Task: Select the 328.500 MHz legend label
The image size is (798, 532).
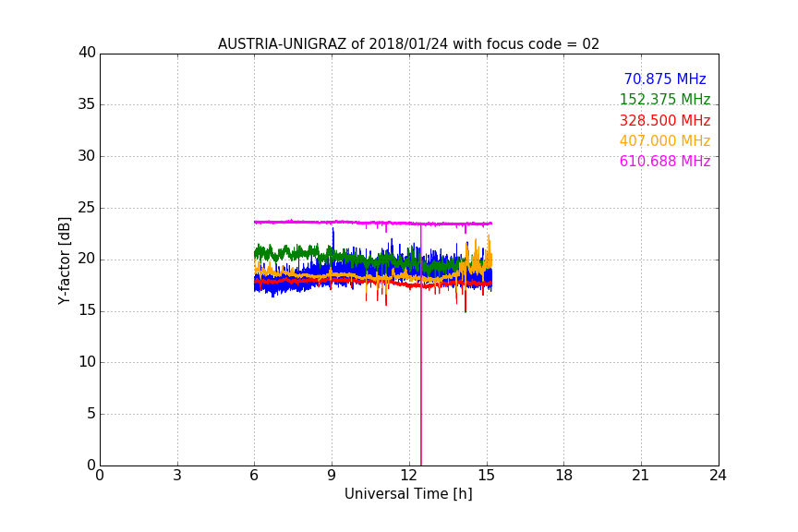Action: (x=665, y=120)
